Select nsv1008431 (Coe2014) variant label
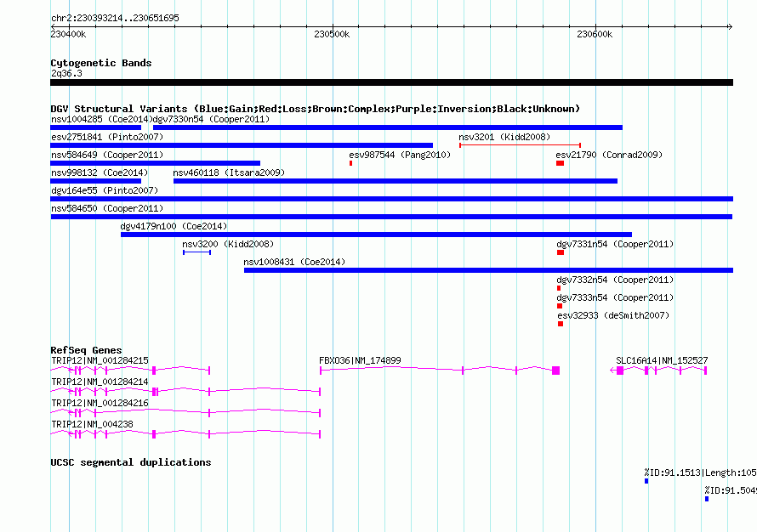This screenshot has height=532, width=757. 294,262
